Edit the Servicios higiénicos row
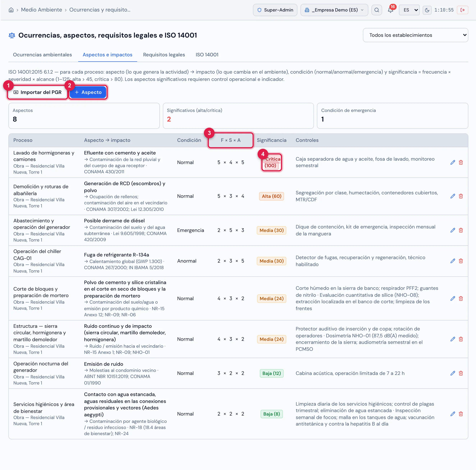 453,414
